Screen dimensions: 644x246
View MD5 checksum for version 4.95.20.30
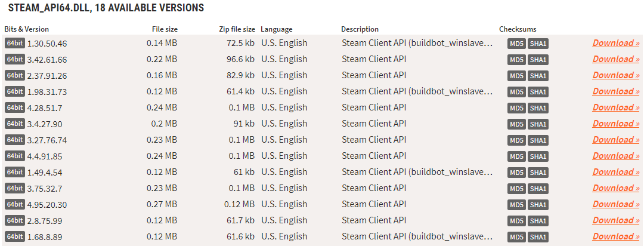point(516,205)
